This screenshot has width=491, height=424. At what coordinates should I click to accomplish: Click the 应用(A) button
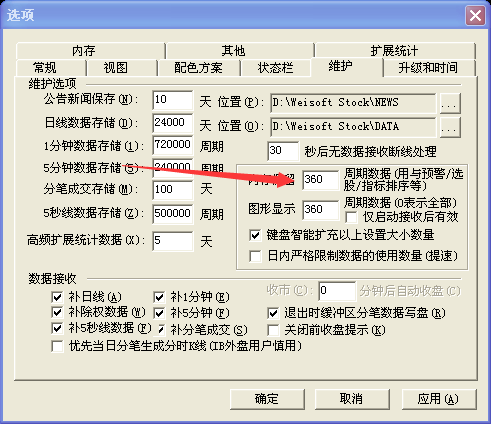pos(439,399)
